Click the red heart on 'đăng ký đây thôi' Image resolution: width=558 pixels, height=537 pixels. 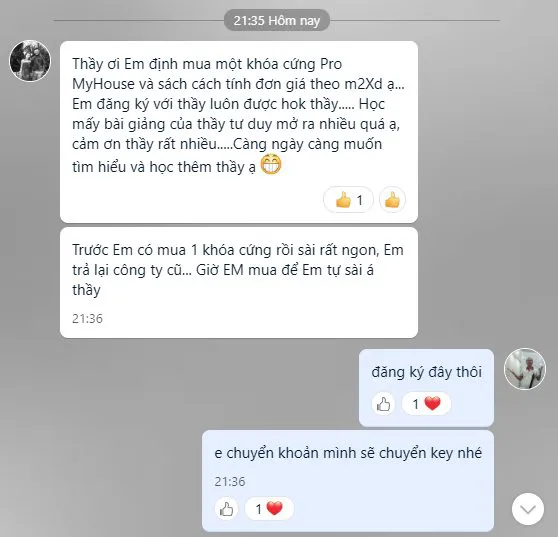(432, 404)
